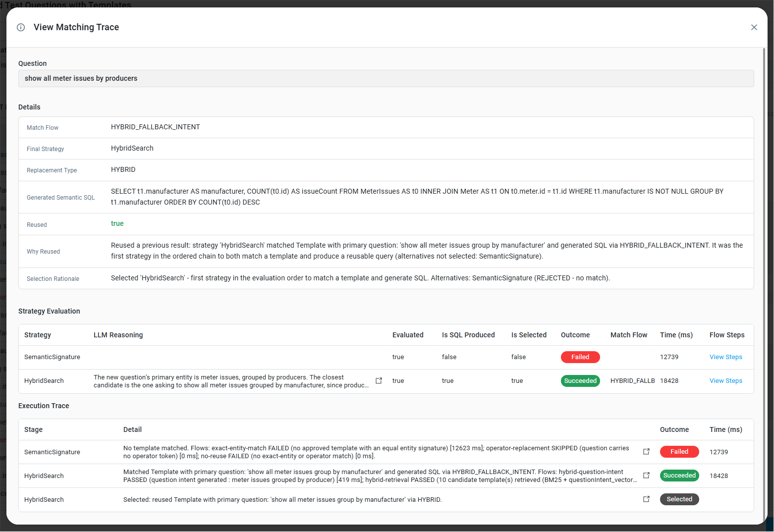Click the Reused value 'true'
This screenshot has width=774, height=532.
coord(117,224)
